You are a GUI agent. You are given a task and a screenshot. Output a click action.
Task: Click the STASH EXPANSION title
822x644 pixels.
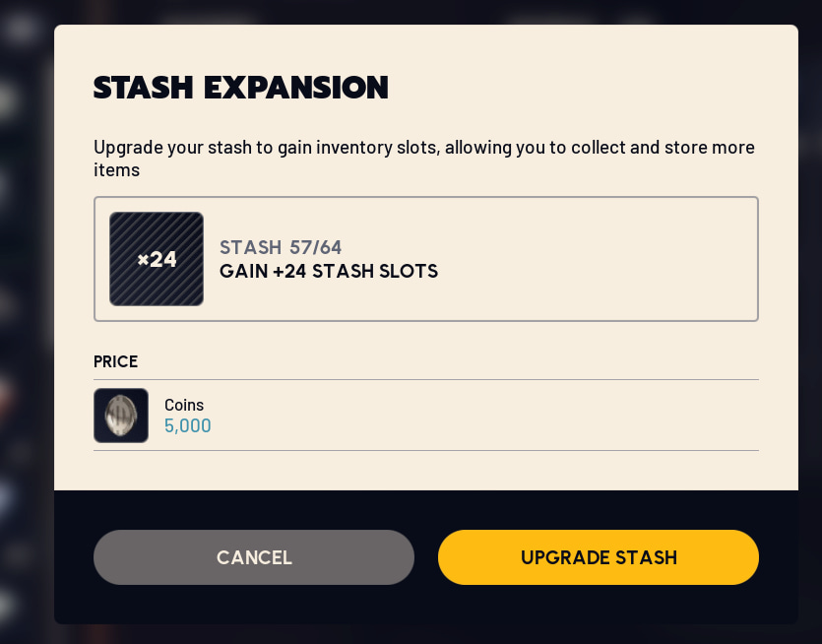tap(240, 88)
